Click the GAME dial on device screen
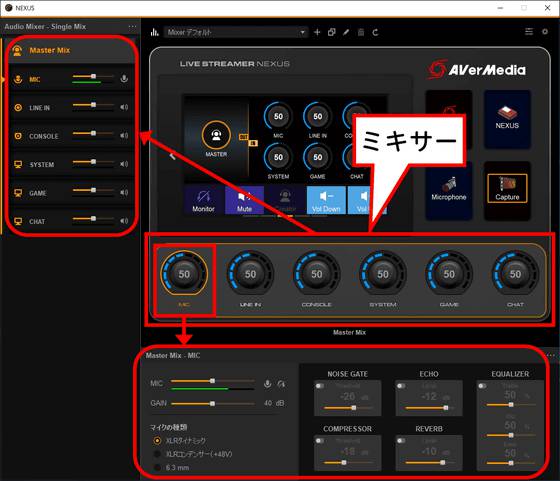The width and height of the screenshot is (560, 481). (x=318, y=157)
